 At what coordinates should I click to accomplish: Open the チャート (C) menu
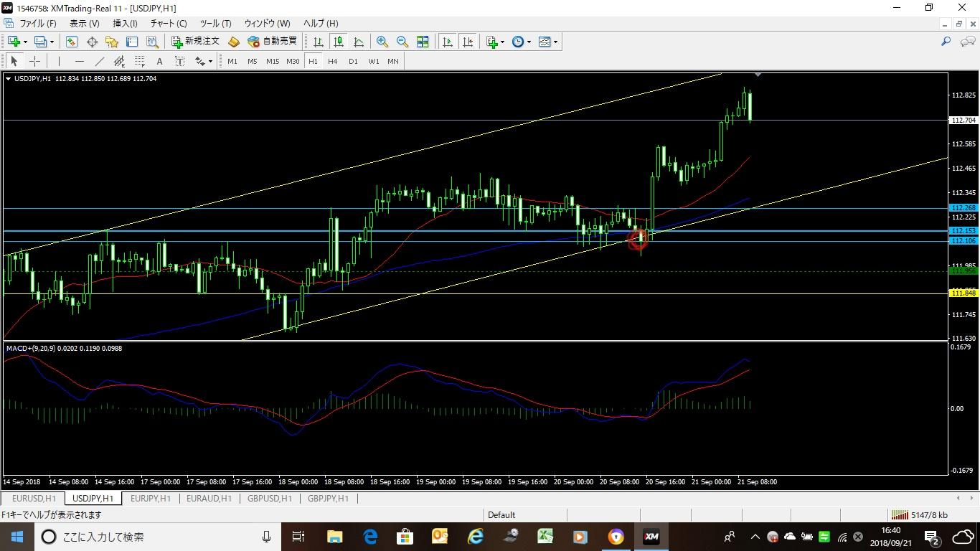tap(169, 24)
